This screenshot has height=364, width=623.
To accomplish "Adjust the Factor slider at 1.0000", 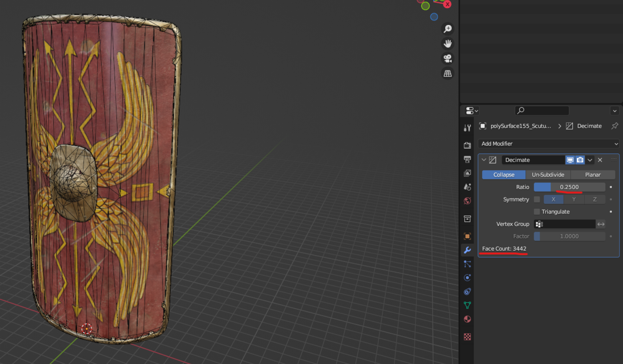I will click(x=569, y=236).
